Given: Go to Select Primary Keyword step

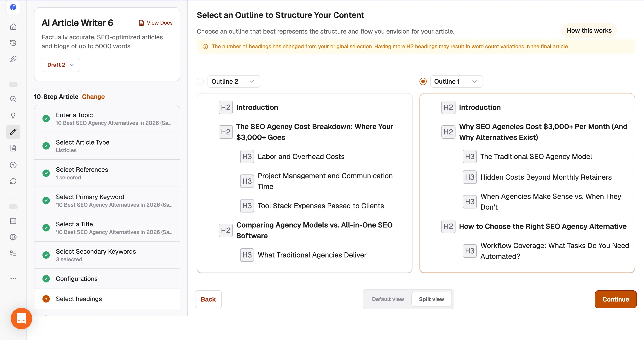Looking at the screenshot, I should pyautogui.click(x=107, y=200).
